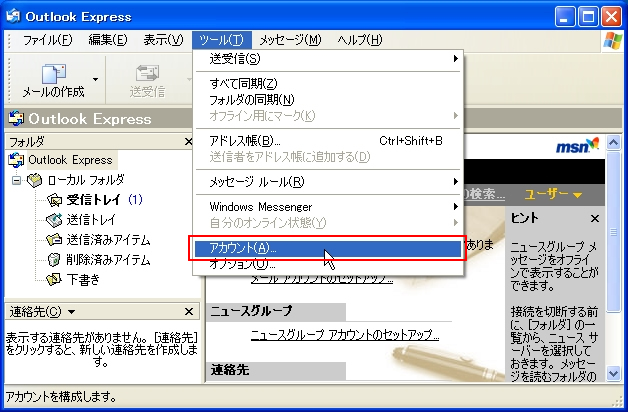Click the Outlook Express banner icon

click(16, 119)
